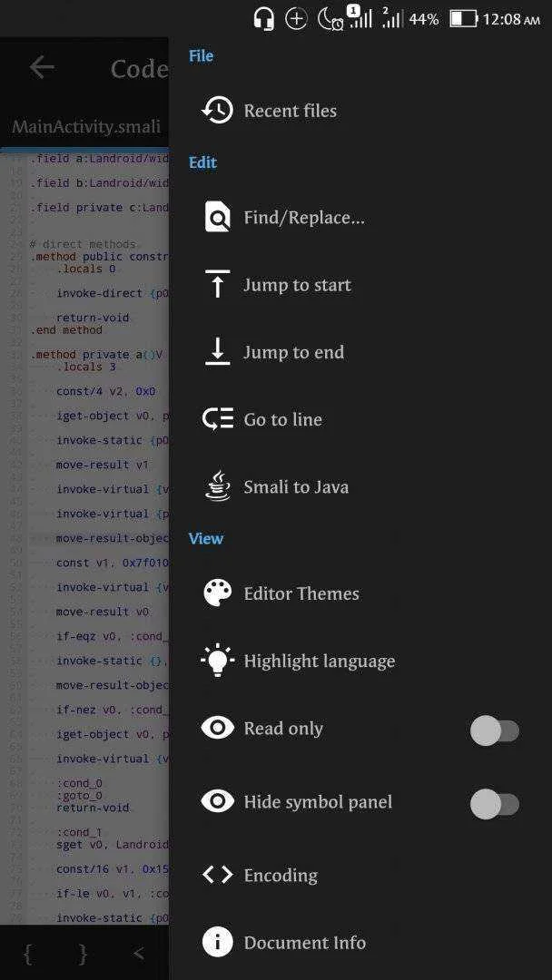Screen dimensions: 552x980
Task: Tap the 'return-void' line under invoke-direct
Action: [x=93, y=318]
